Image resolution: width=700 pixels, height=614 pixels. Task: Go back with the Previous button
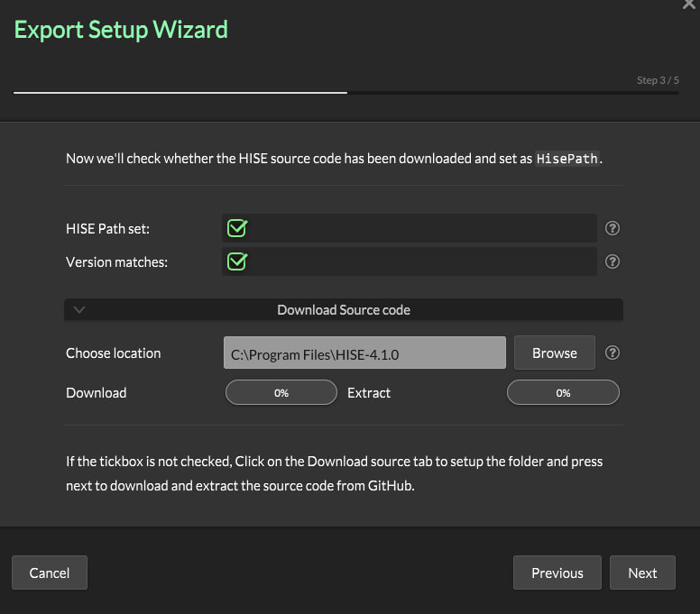pos(557,573)
